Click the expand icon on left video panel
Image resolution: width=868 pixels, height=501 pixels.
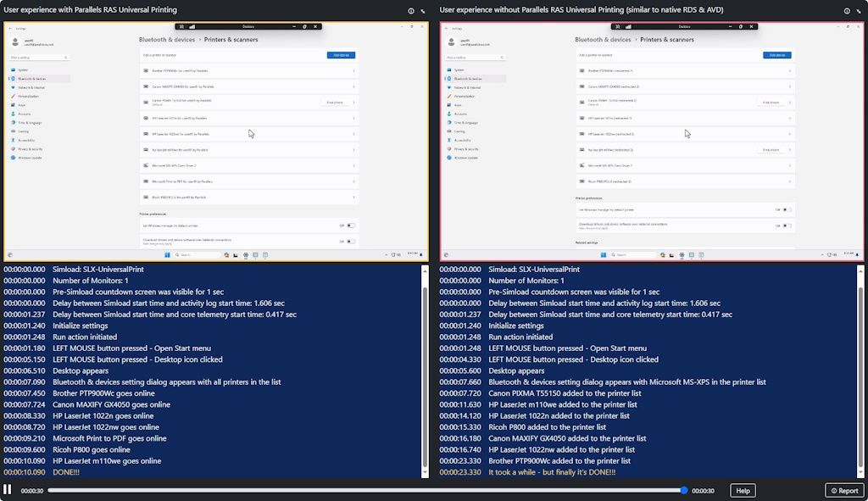(423, 11)
